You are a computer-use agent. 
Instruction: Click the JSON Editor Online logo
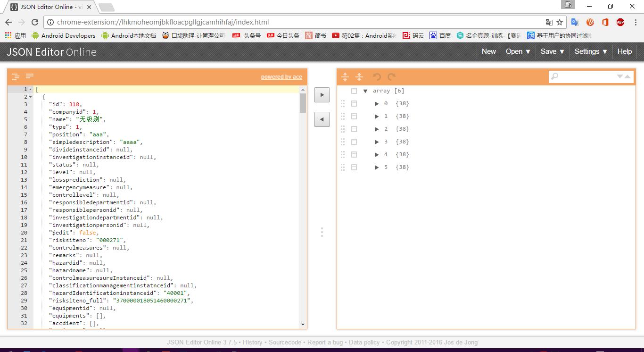point(51,52)
